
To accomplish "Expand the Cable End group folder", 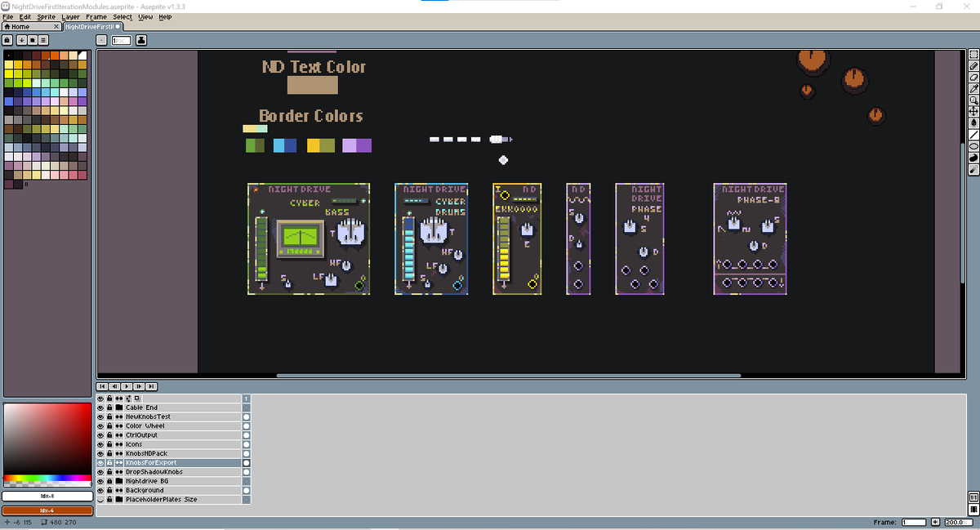I will point(119,408).
